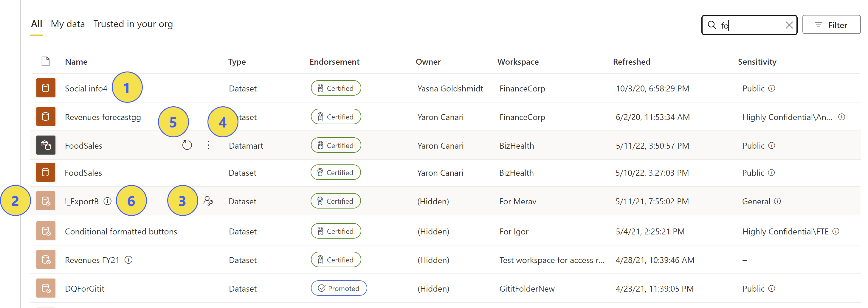Refresh the FoodSales datamart
The width and height of the screenshot is (868, 308).
pyautogui.click(x=187, y=145)
